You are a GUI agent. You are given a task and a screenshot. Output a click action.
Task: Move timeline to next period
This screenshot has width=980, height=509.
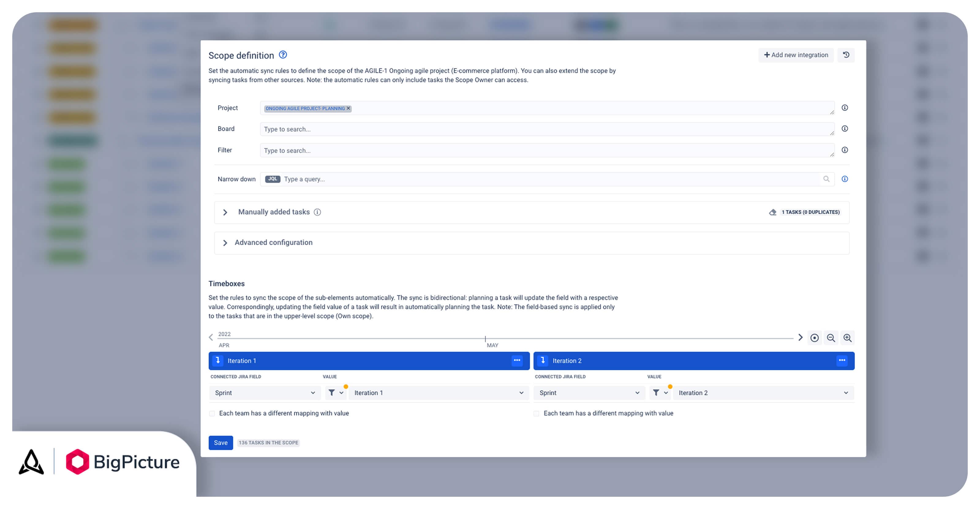(800, 338)
